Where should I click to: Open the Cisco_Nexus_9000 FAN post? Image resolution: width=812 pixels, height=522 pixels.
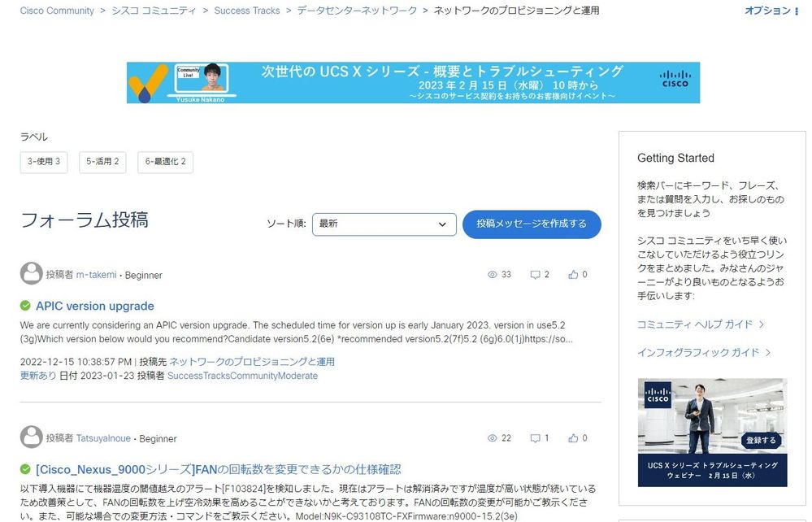click(218, 470)
